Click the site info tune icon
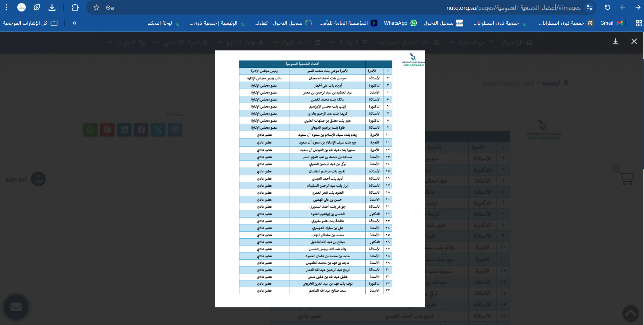Viewport: 644px width, 325px height. [x=589, y=8]
